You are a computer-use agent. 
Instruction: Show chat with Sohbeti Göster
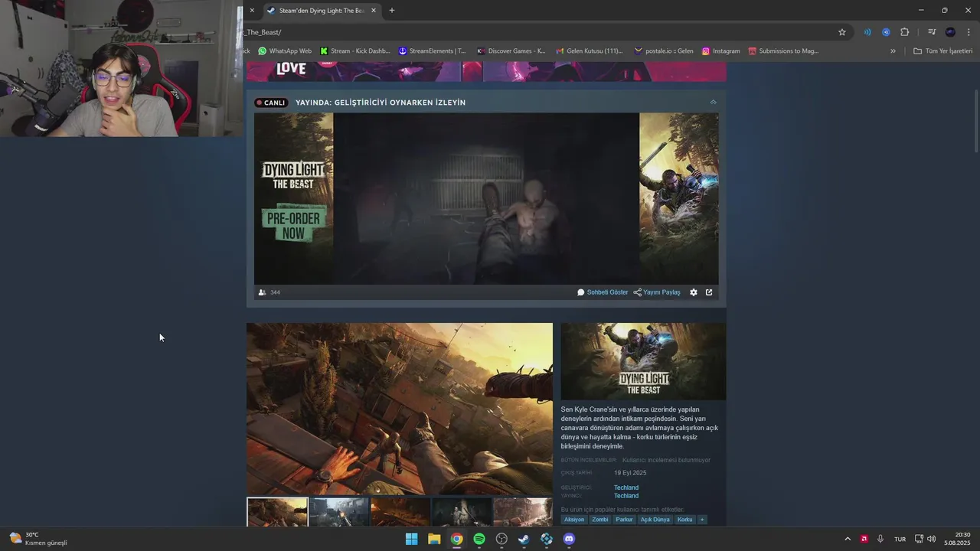[x=603, y=292]
